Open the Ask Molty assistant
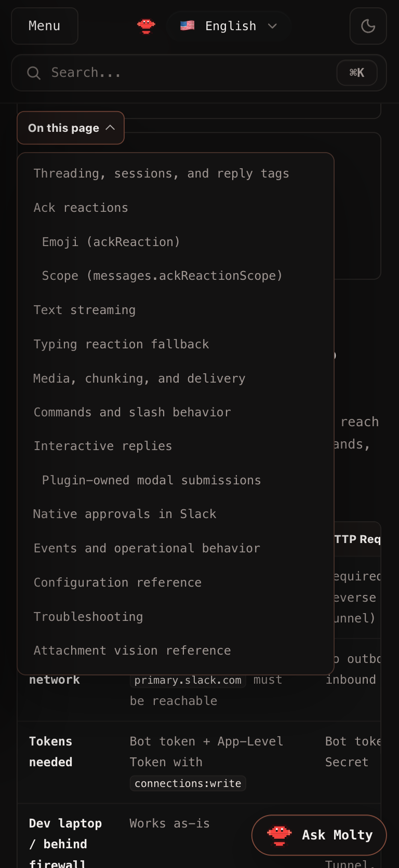This screenshot has height=868, width=399. pyautogui.click(x=319, y=835)
